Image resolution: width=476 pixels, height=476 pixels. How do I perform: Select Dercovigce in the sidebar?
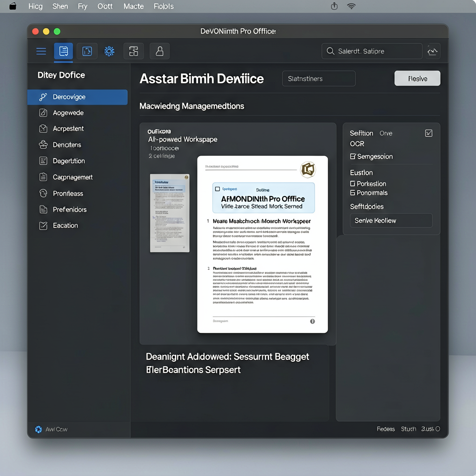coord(78,97)
